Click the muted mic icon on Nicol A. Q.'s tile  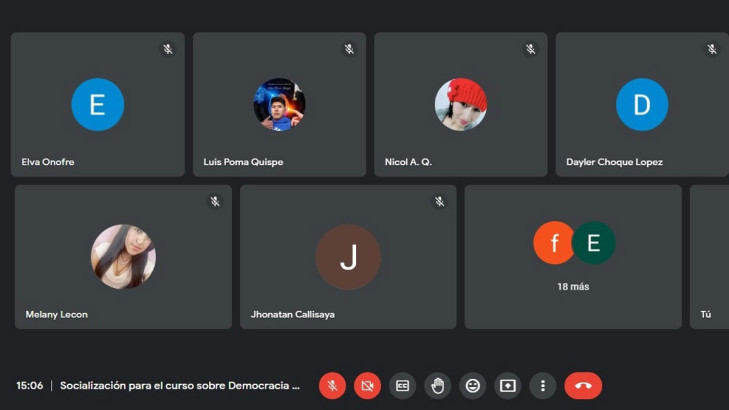531,49
